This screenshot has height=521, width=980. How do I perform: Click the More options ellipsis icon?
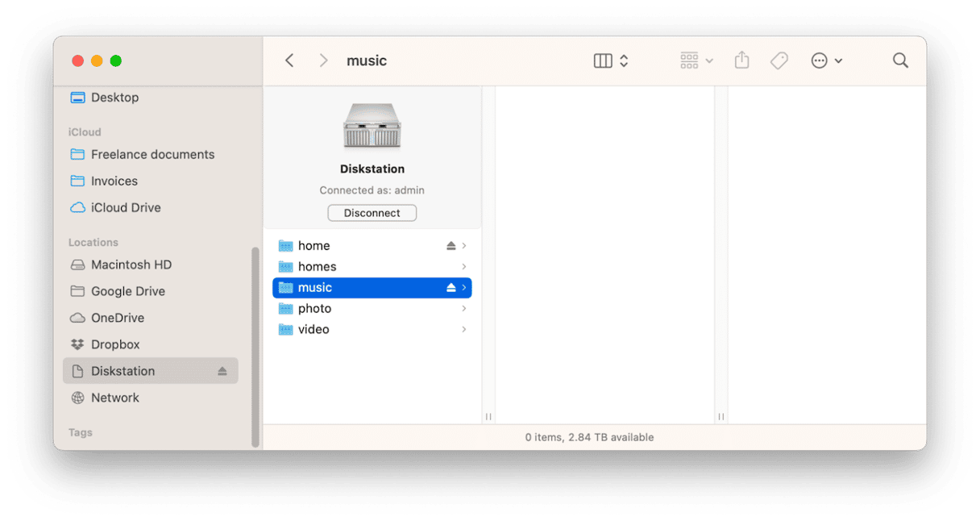[x=820, y=60]
